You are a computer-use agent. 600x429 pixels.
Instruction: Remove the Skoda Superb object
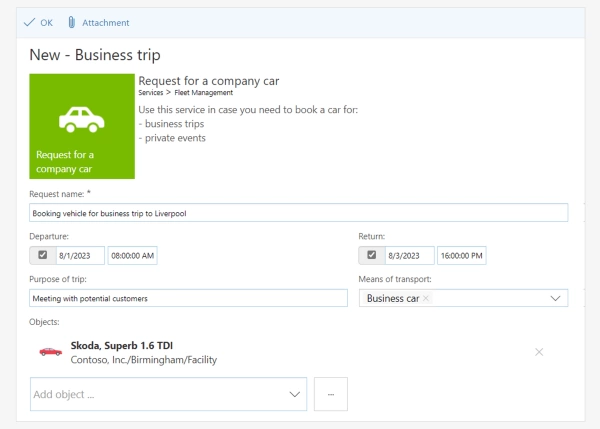(x=539, y=352)
